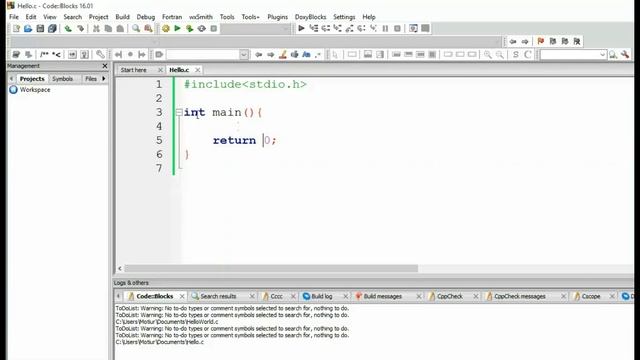Switch to the Symbols tab
Viewport: 640px width, 360px height.
(62, 78)
